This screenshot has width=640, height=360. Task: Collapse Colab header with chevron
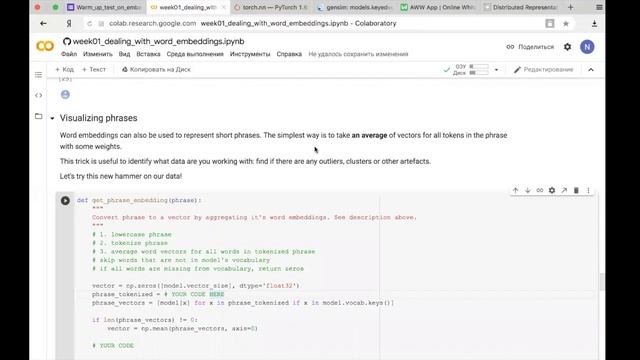[x=591, y=70]
